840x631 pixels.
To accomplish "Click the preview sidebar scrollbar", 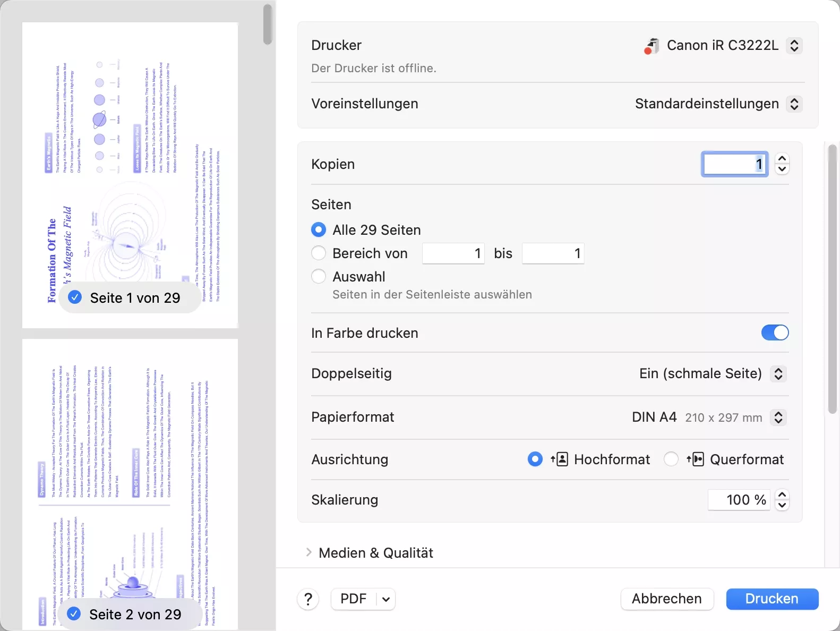I will [x=268, y=24].
